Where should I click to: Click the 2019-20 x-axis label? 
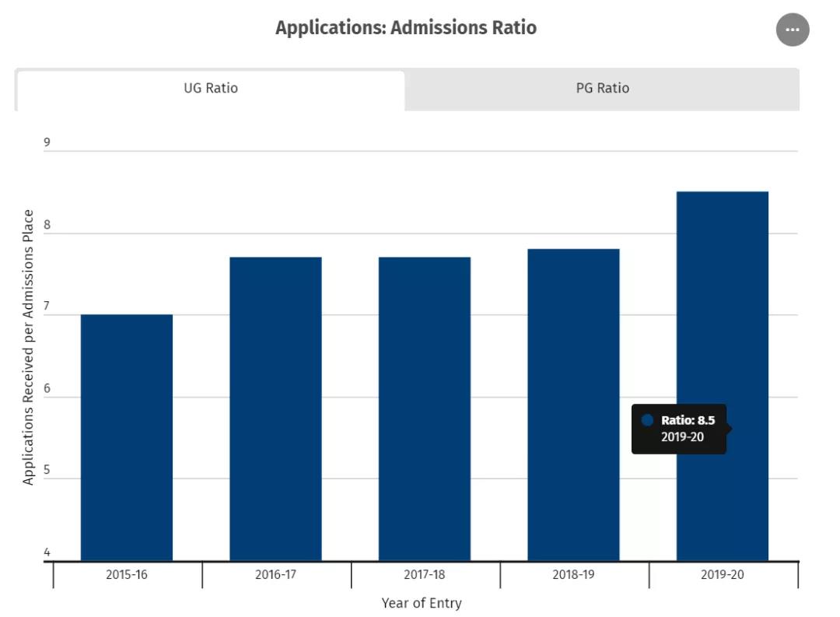coord(723,575)
